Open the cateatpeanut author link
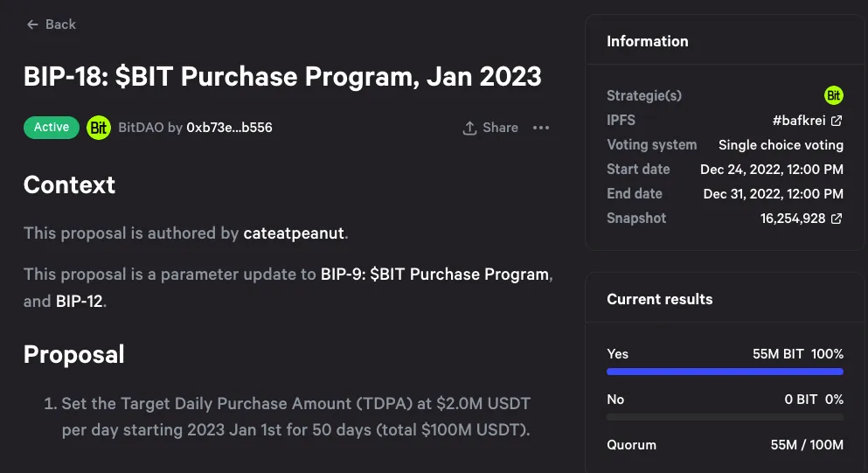The width and height of the screenshot is (868, 473). pos(295,233)
